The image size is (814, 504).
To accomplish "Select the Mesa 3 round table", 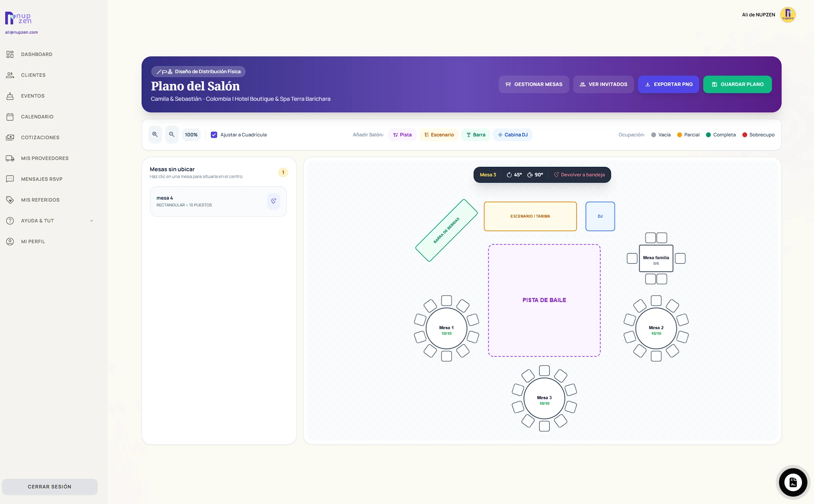I will pyautogui.click(x=544, y=398).
